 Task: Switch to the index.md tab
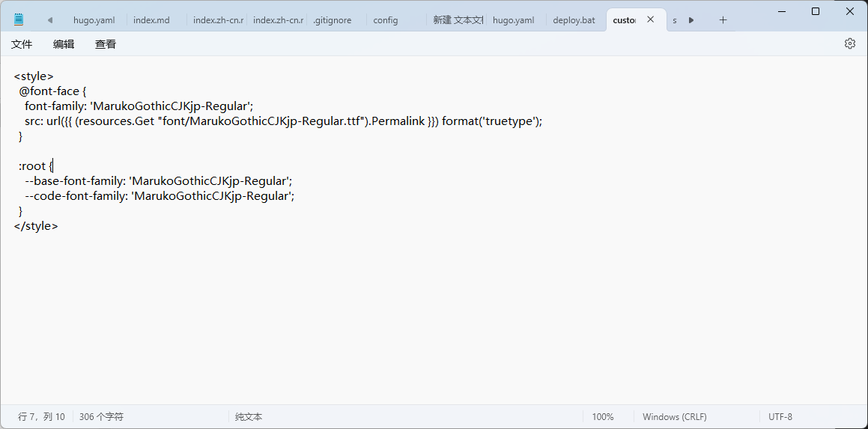151,20
